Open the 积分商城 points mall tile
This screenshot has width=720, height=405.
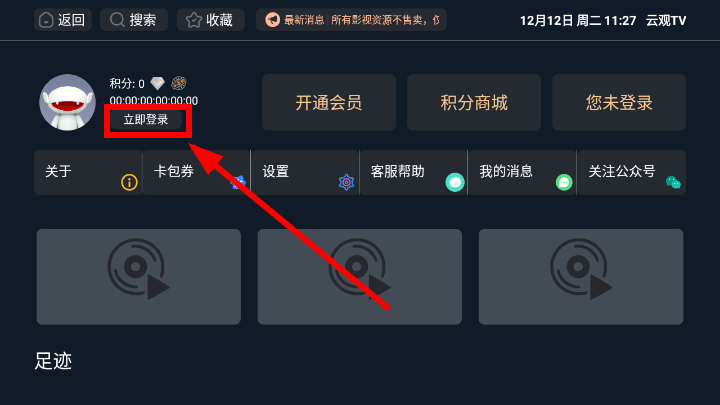[x=474, y=102]
